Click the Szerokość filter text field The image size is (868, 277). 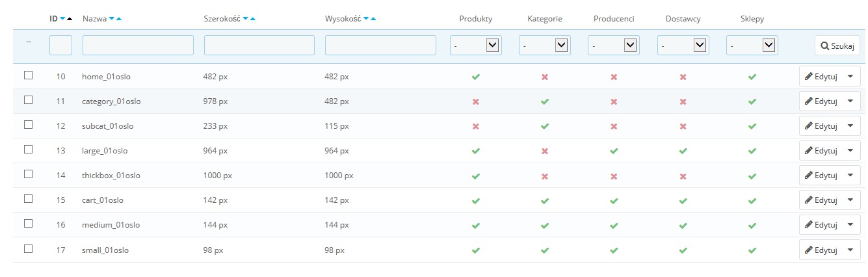[x=259, y=45]
